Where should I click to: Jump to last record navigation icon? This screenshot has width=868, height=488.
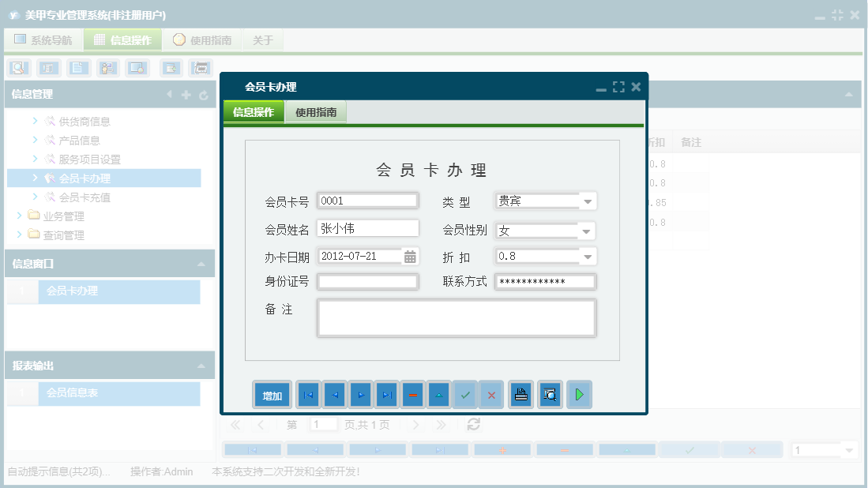(x=387, y=394)
